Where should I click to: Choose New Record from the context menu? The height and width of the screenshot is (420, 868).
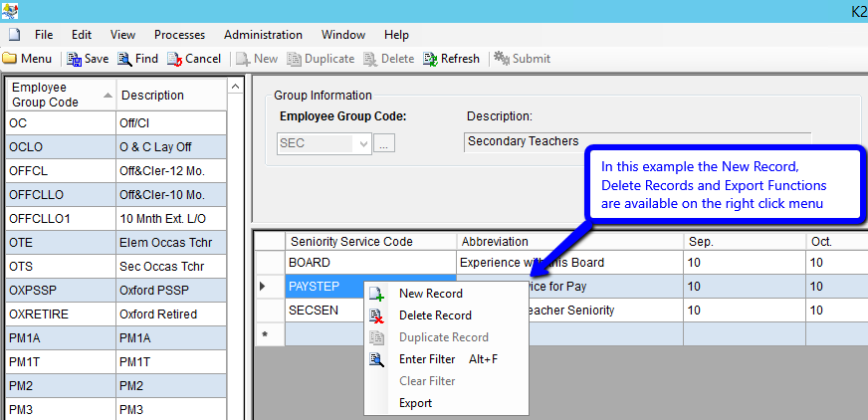click(x=430, y=294)
